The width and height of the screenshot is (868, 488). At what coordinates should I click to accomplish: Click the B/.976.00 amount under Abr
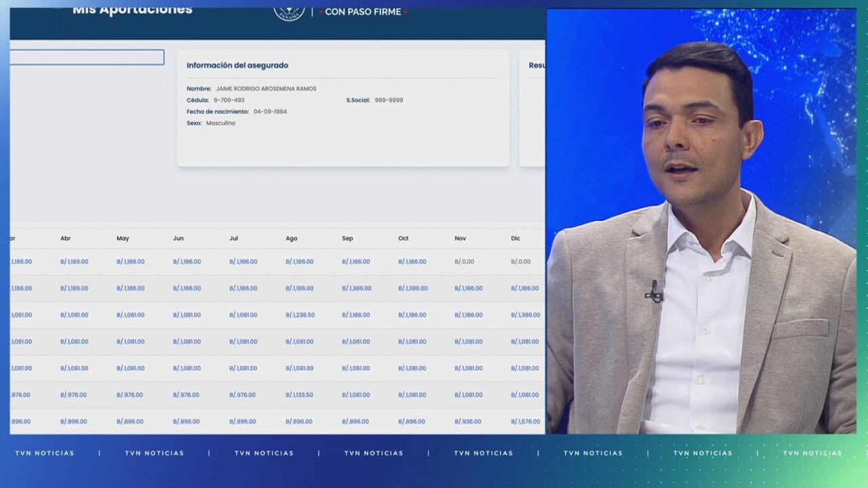pos(73,395)
